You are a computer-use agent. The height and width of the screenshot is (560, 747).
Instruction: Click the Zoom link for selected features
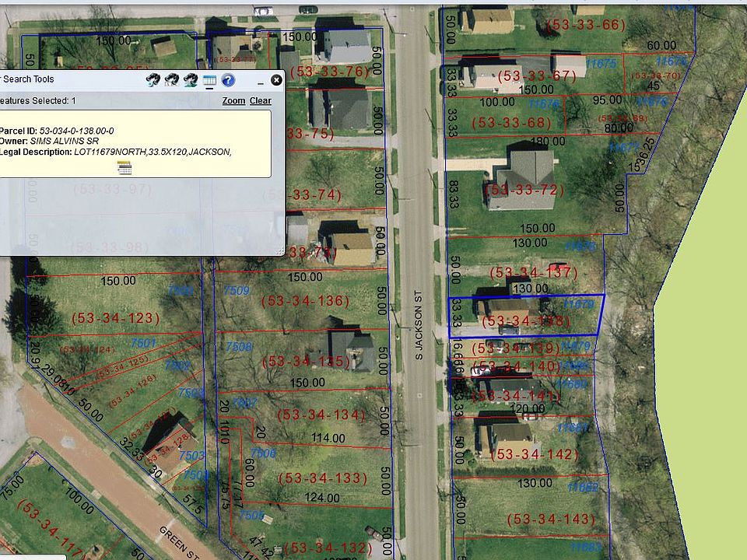tap(233, 100)
